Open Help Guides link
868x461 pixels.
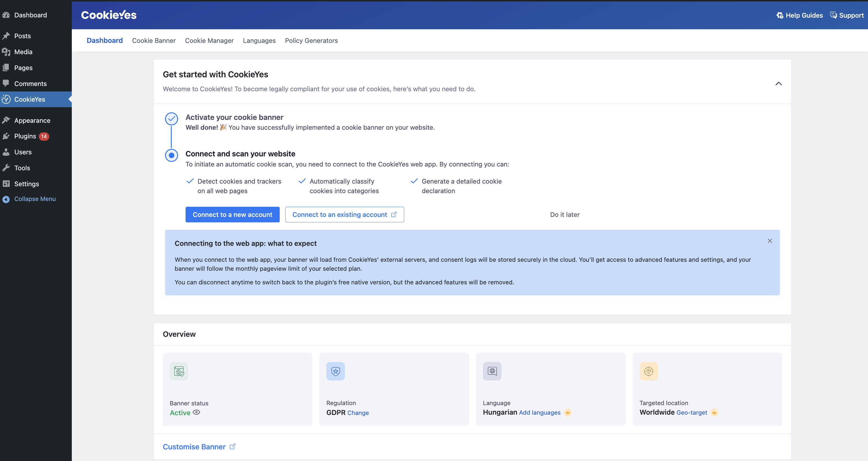[x=799, y=16]
